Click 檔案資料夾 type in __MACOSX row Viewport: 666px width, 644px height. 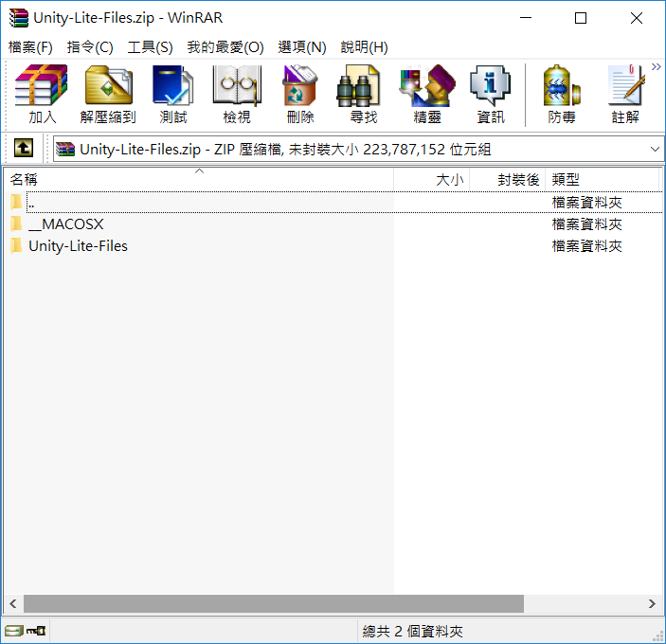pos(587,224)
